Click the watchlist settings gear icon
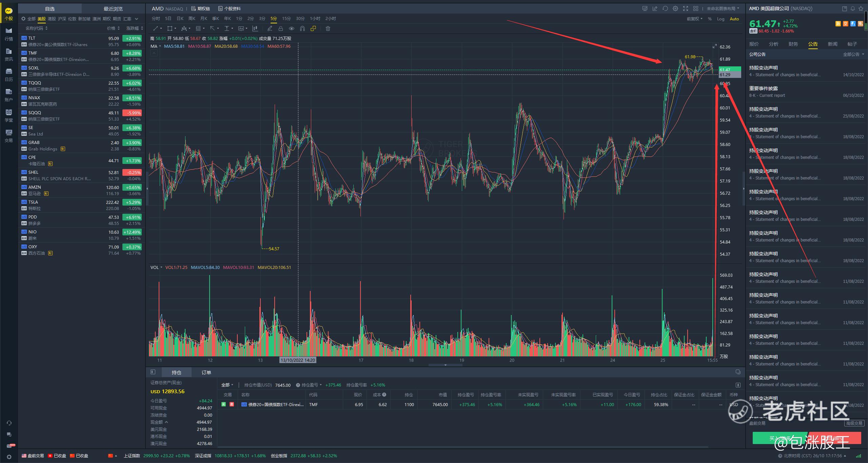This screenshot has width=868, height=463. 23,19
